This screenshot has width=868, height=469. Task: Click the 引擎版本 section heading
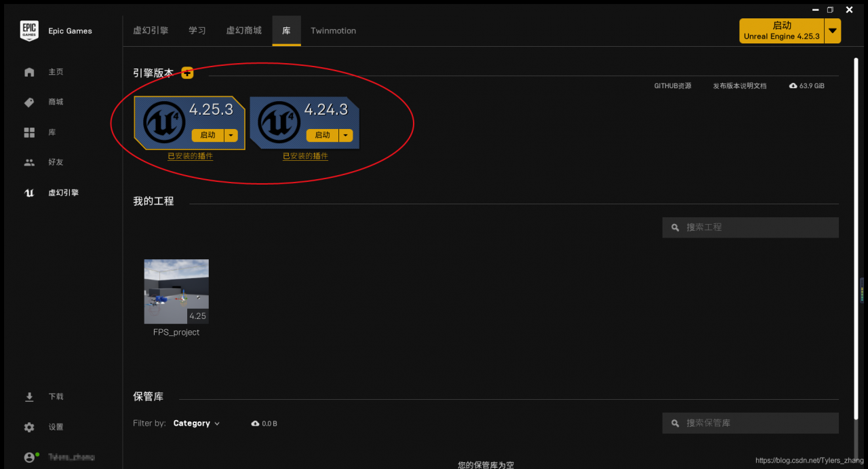pyautogui.click(x=153, y=73)
